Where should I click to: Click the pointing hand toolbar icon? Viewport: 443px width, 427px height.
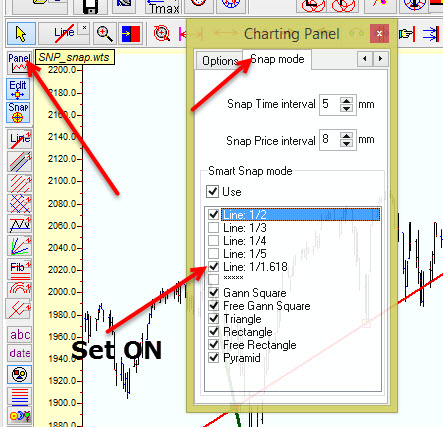pyautogui.click(x=406, y=33)
